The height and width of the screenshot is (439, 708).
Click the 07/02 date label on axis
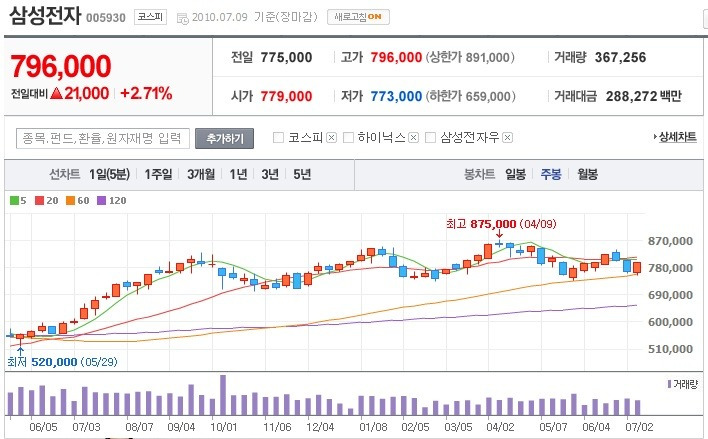(x=639, y=427)
